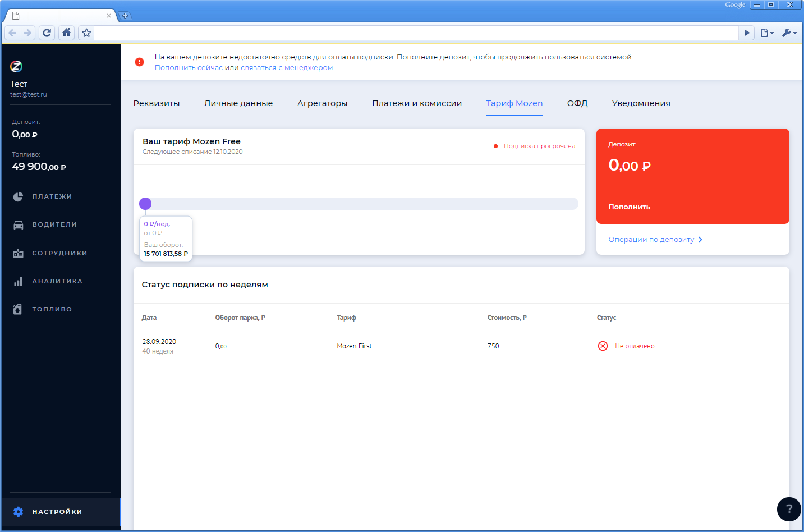Click the Статус подписки по неделям heading

(205, 285)
